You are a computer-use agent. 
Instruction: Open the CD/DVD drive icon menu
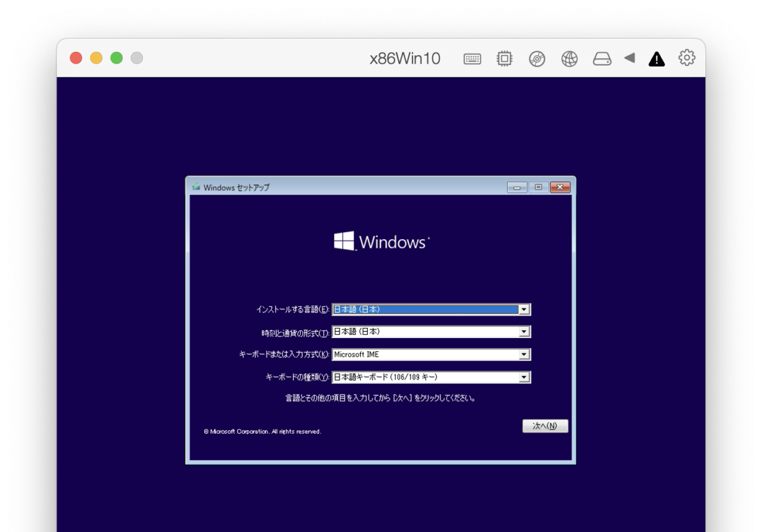coord(537,58)
